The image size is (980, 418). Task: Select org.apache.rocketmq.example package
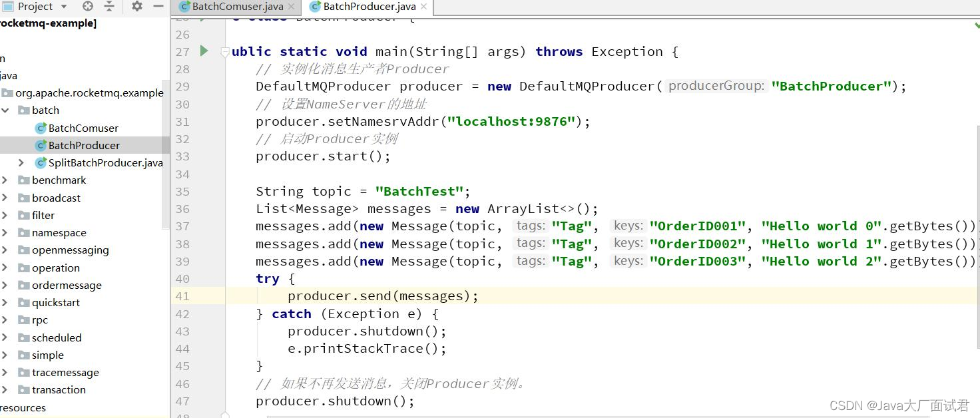click(89, 93)
